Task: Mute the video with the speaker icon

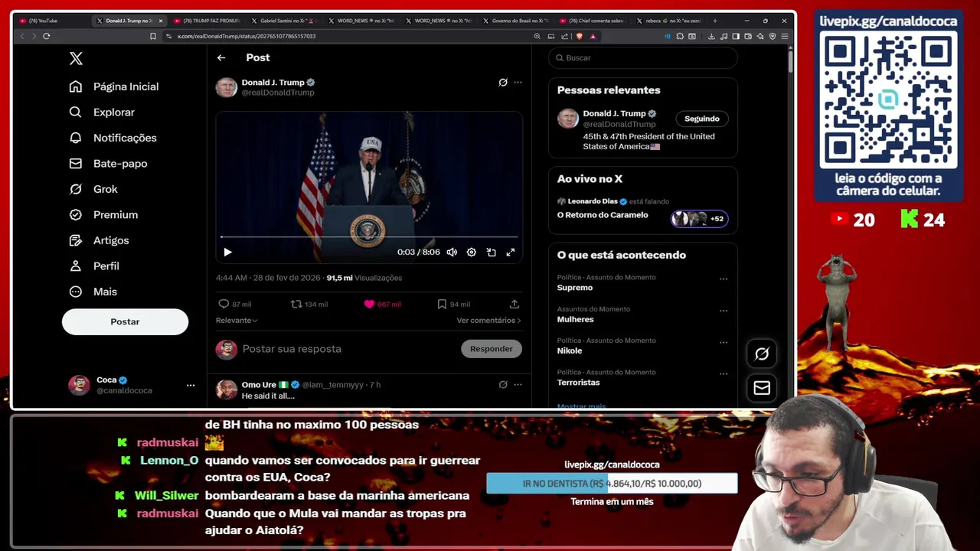Action: coord(452,252)
